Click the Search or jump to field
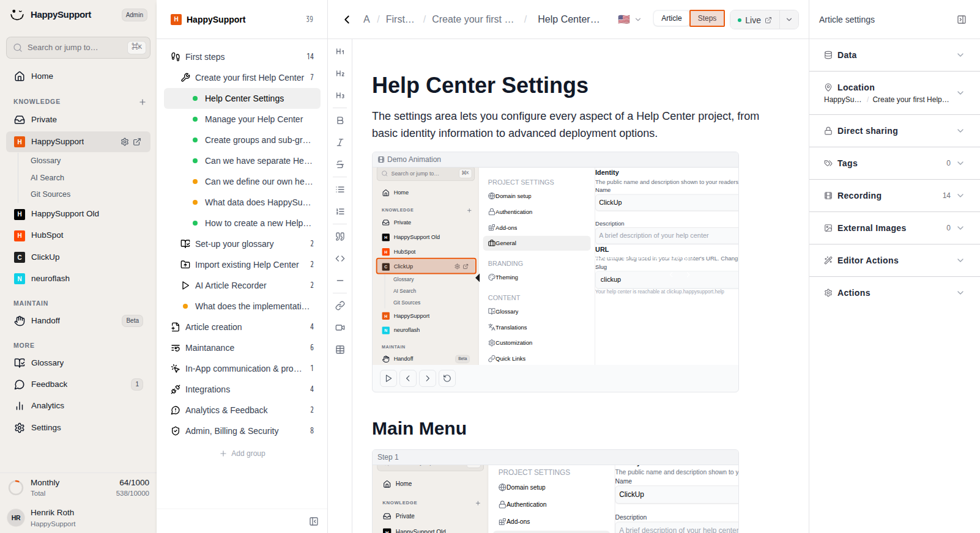The image size is (980, 533). 78,48
